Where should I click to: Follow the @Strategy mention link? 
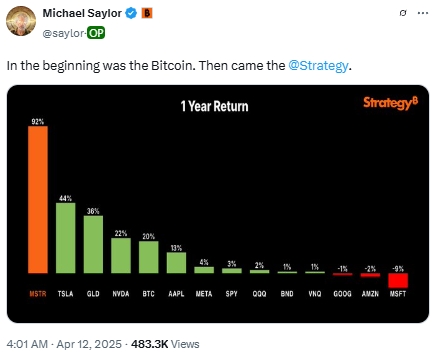[x=318, y=66]
